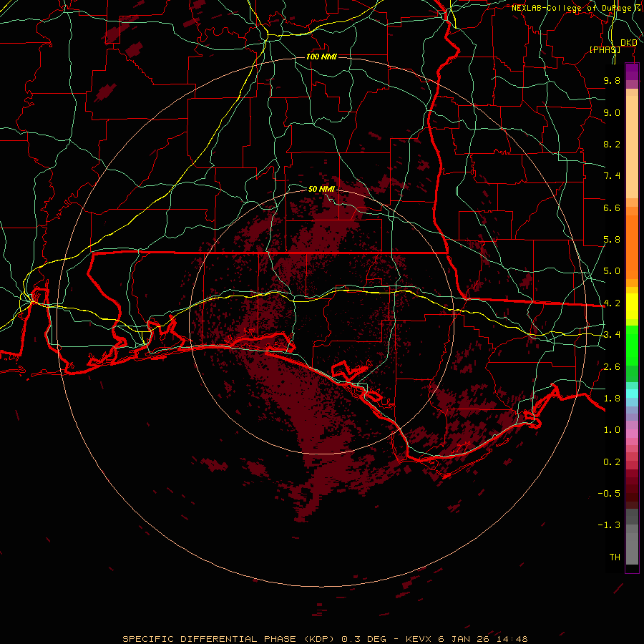644x644 pixels.
Task: Select the -0.5 legend value
Action: point(609,494)
